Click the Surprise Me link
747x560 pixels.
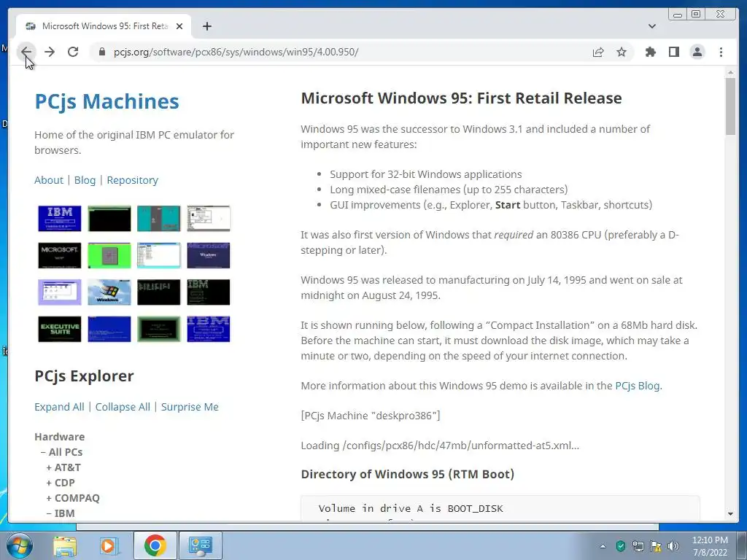pyautogui.click(x=190, y=407)
